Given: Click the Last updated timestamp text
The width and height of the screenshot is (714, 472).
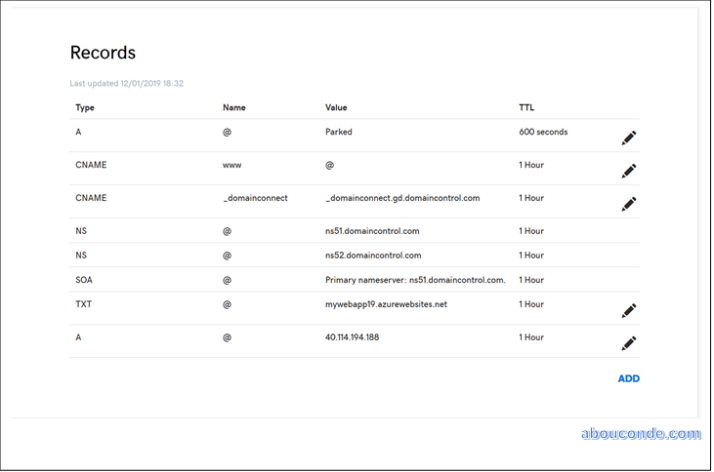Looking at the screenshot, I should (x=126, y=83).
